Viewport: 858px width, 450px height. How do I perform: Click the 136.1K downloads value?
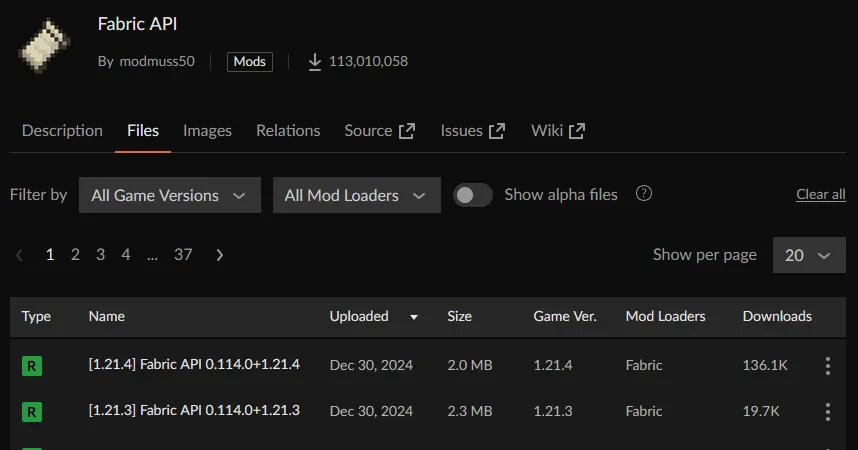[765, 365]
